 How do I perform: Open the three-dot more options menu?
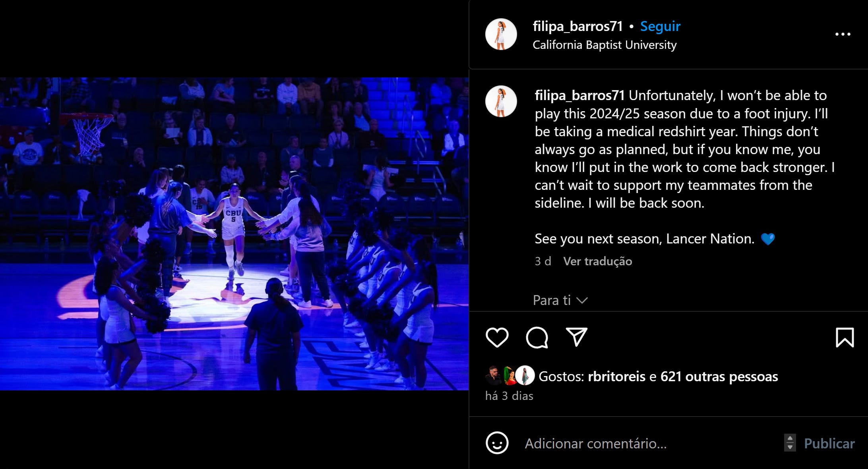click(x=843, y=34)
